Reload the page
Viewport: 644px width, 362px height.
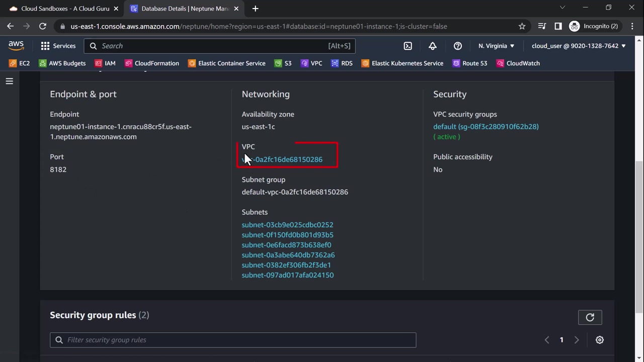[x=43, y=26]
